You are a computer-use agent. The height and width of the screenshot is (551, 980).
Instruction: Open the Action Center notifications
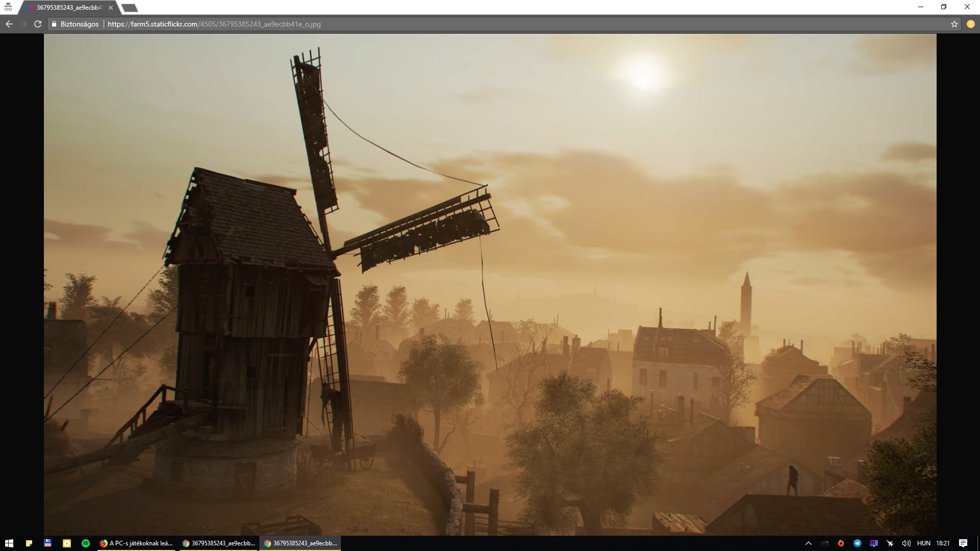(x=963, y=543)
